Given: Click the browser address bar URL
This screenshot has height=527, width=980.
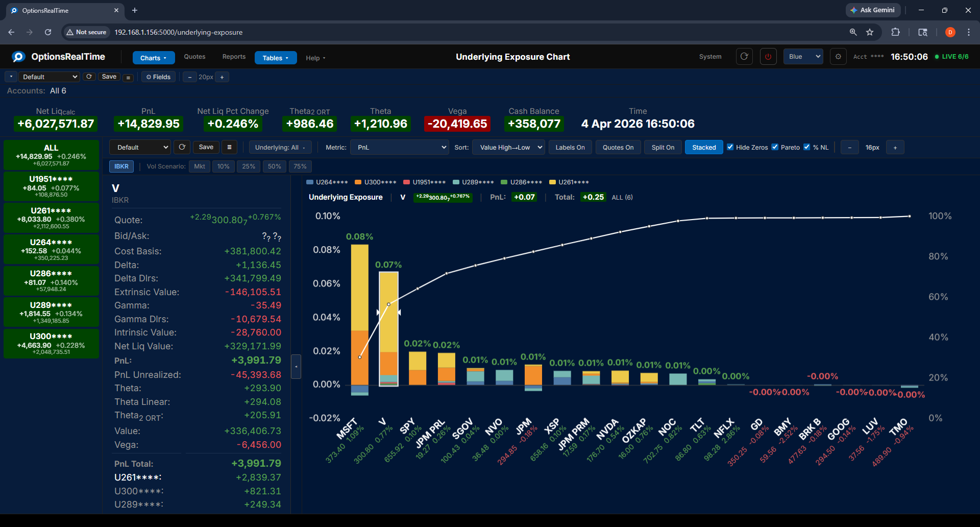Looking at the screenshot, I should (179, 32).
